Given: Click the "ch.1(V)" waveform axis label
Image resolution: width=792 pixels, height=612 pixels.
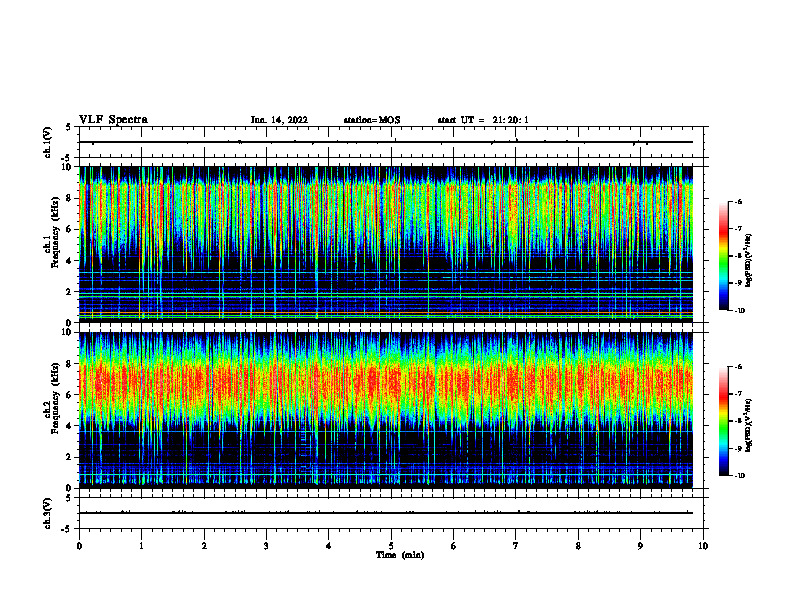Looking at the screenshot, I should [48, 142].
